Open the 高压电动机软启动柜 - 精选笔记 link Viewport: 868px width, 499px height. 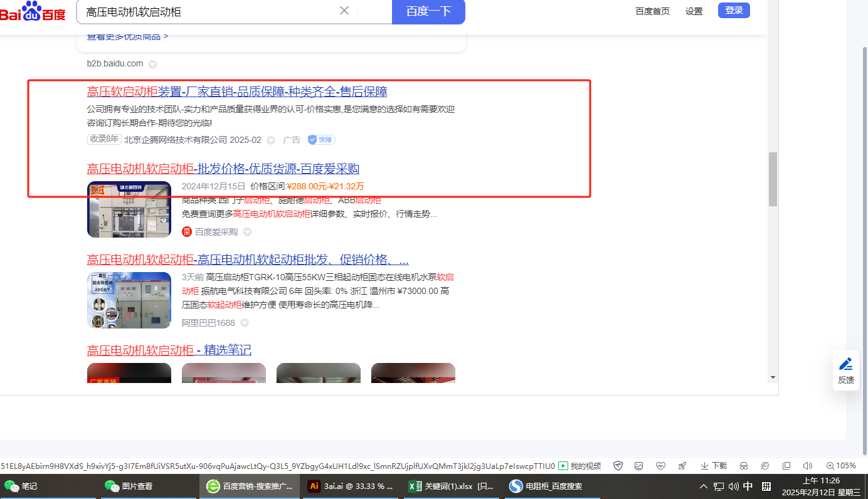click(x=169, y=350)
